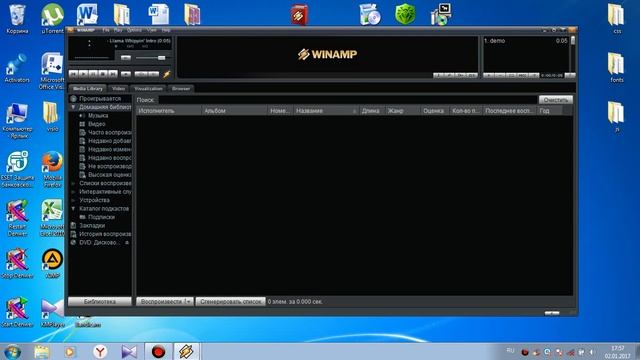Sort by the Название column header
This screenshot has height=360, width=640.
[326, 111]
